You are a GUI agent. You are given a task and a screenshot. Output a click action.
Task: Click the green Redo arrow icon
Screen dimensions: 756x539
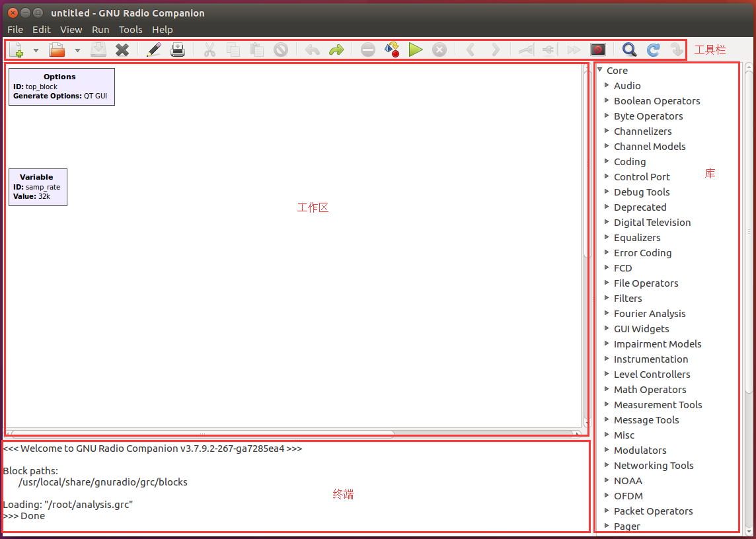click(336, 50)
